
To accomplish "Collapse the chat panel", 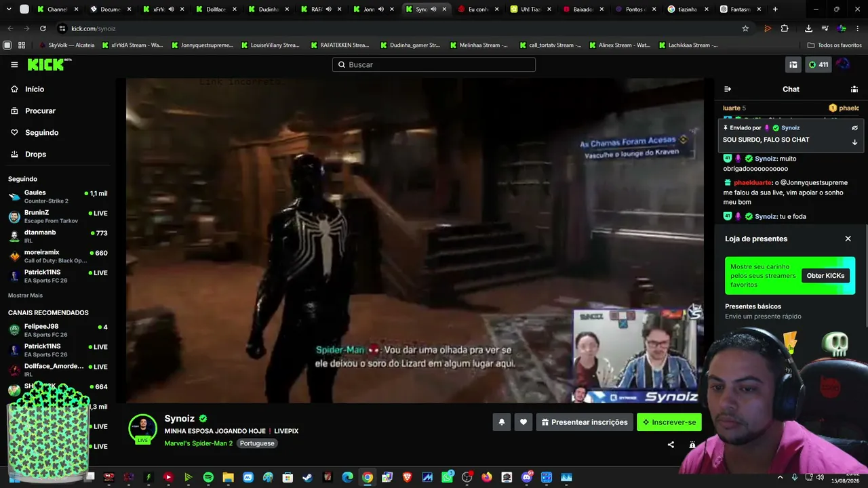I will tap(728, 89).
